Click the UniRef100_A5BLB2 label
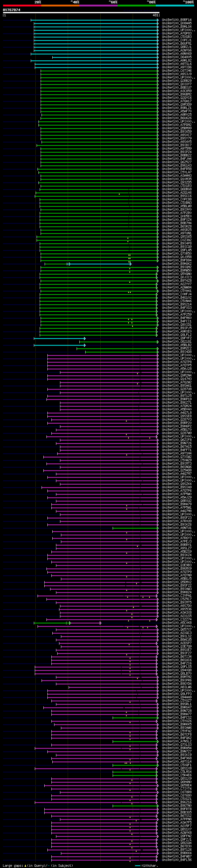This screenshot has height=868, width=197. pos(177,345)
